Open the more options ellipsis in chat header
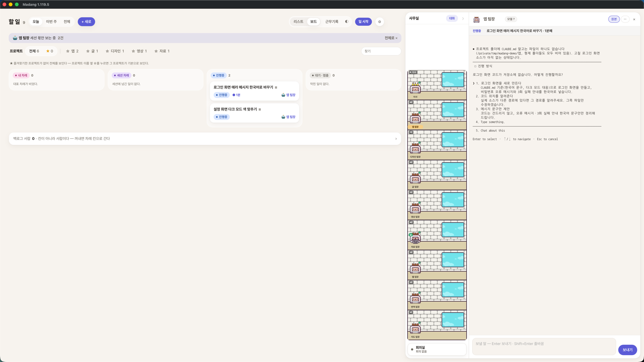Screen dimensions: 644x362 (625, 19)
